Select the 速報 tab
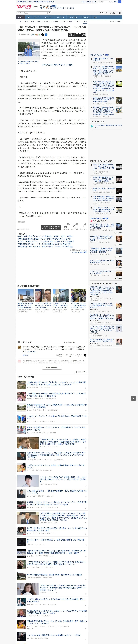The image size is (138, 644). point(28,17)
